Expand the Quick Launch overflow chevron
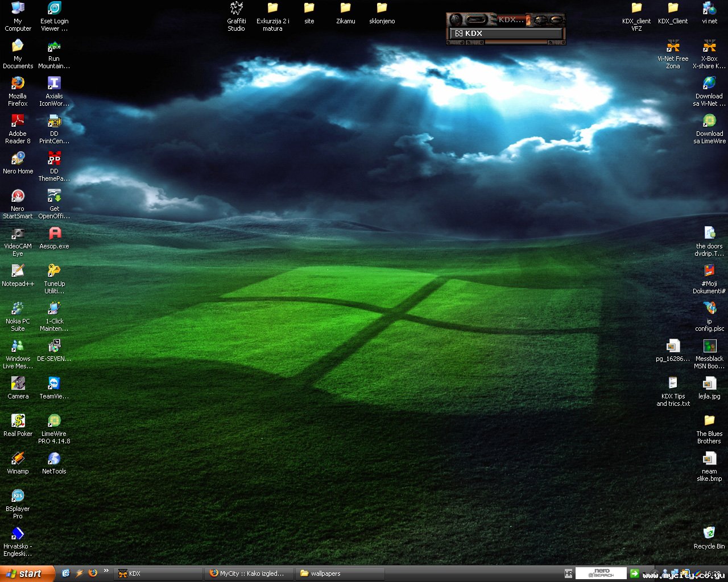This screenshot has height=582, width=728. [106, 571]
